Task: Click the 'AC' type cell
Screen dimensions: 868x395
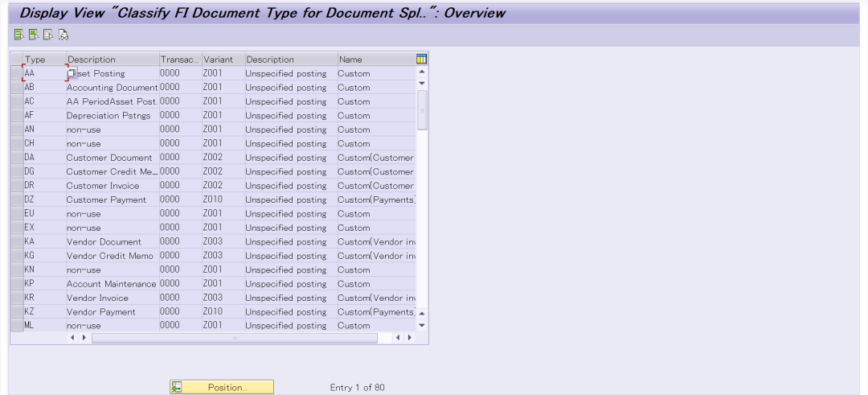Action: pos(45,101)
